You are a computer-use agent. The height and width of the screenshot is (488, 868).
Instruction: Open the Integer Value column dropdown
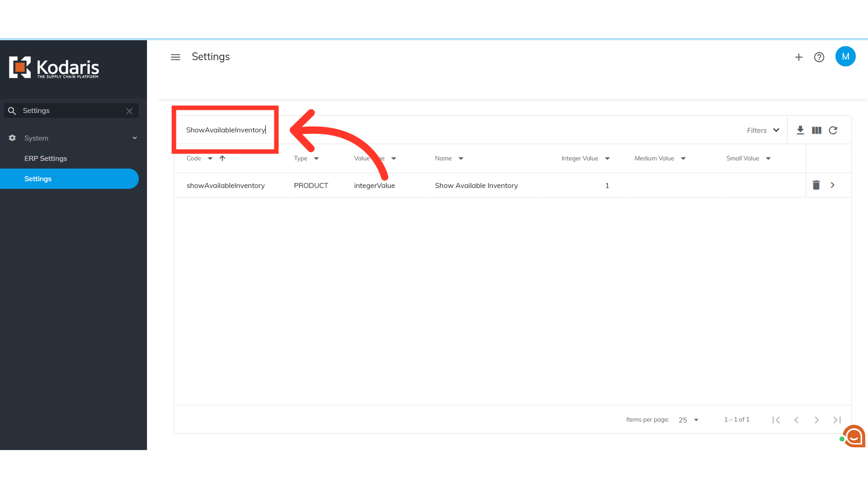coord(607,159)
